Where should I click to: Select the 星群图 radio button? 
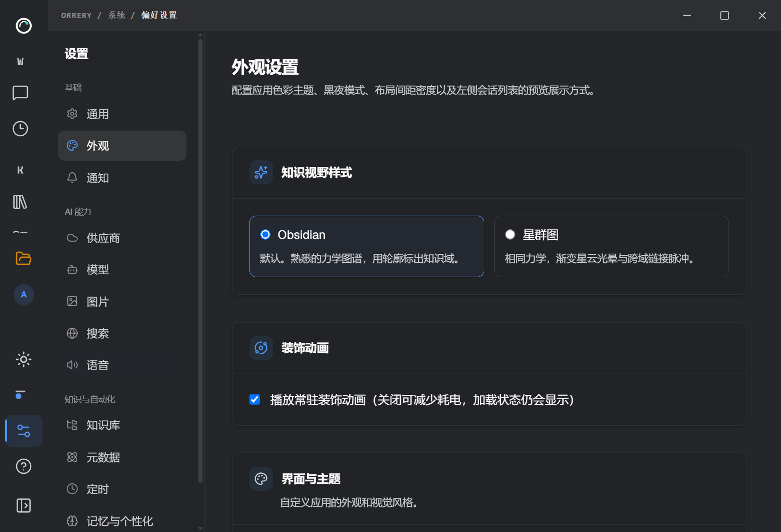(510, 235)
